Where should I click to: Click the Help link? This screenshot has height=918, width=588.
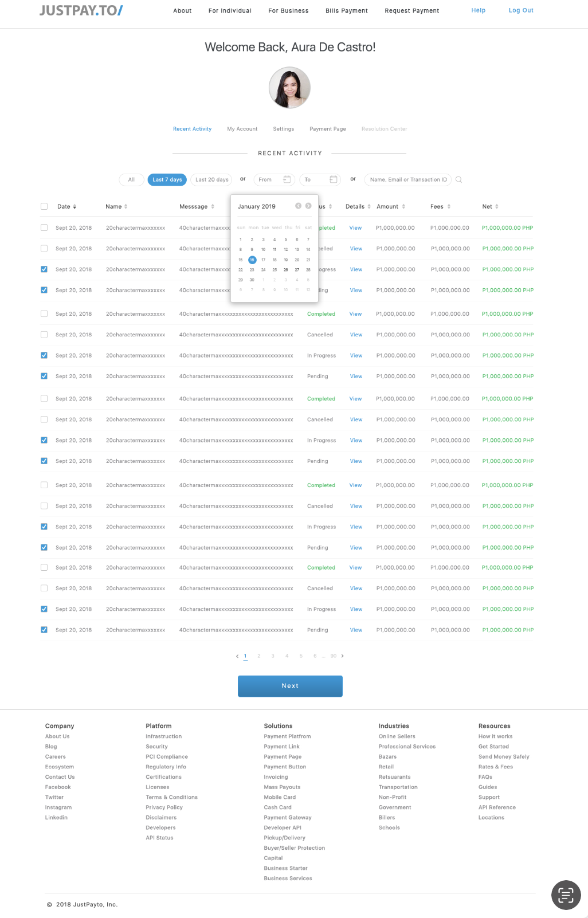point(479,10)
